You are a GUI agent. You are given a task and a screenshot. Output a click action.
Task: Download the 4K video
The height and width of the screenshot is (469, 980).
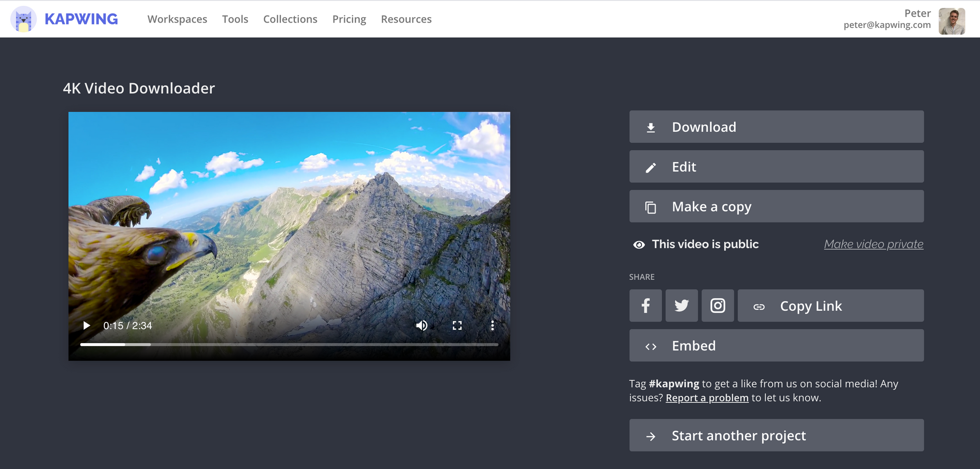(x=776, y=127)
